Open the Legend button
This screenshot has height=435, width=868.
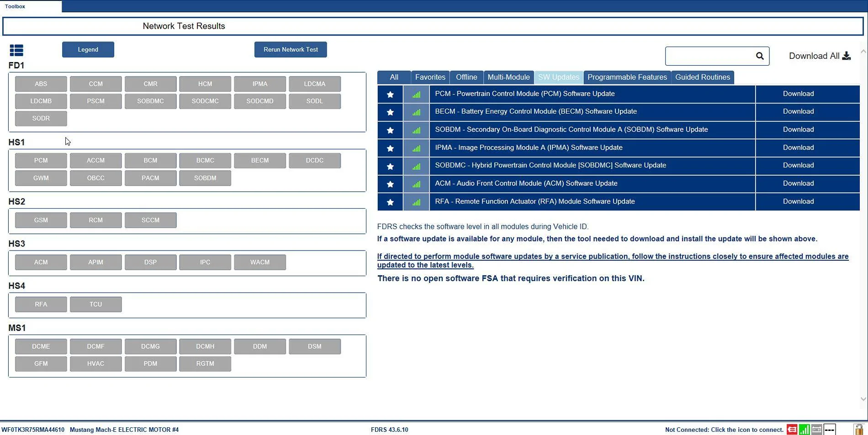pos(88,49)
